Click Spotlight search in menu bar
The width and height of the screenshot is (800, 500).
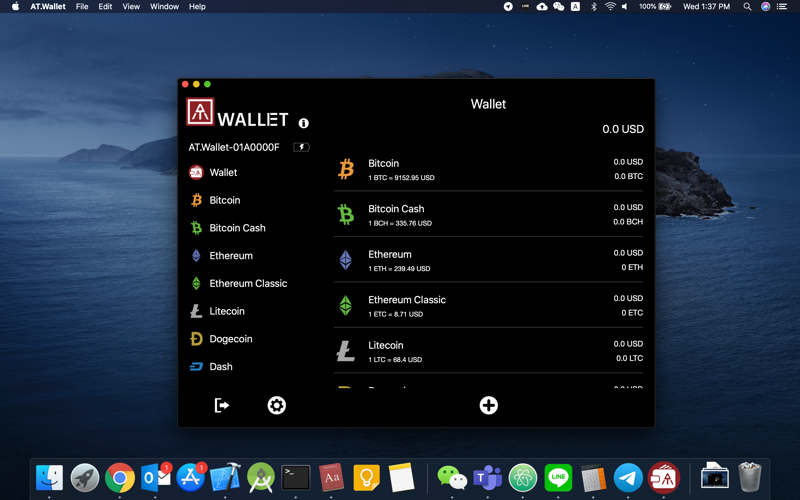[x=747, y=6]
